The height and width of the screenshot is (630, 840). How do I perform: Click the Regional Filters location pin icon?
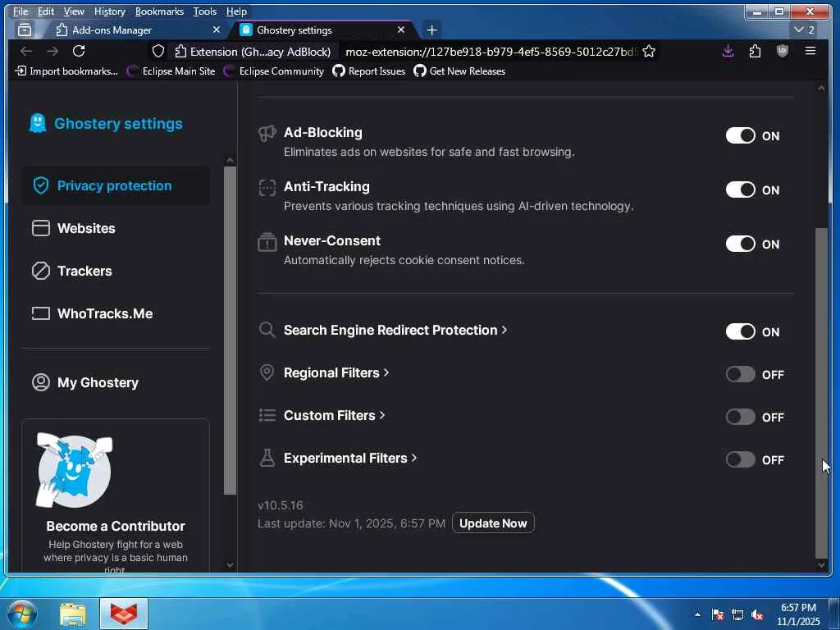pos(267,372)
